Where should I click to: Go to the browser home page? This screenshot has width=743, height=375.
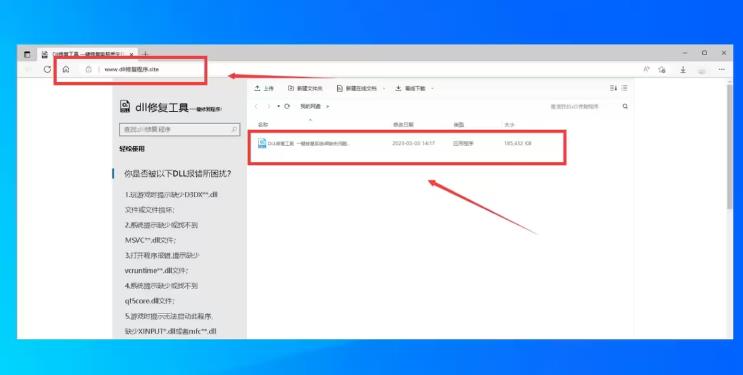tap(66, 69)
